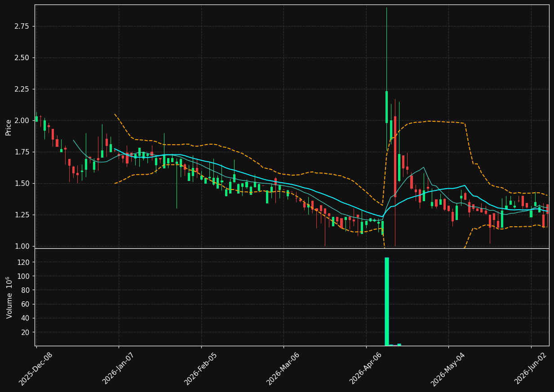Viewport: 554px width, 392px height.
Task: Click the Volume axis title
Action: 9,298
